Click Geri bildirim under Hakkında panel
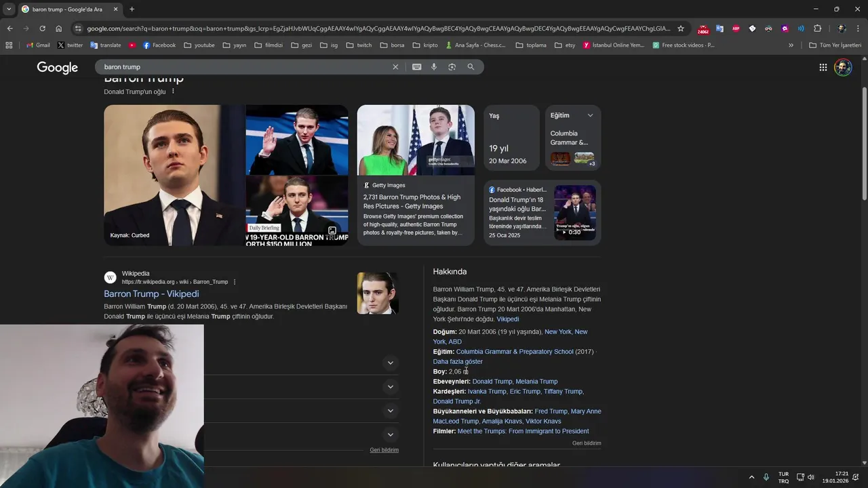The height and width of the screenshot is (488, 868). click(587, 443)
